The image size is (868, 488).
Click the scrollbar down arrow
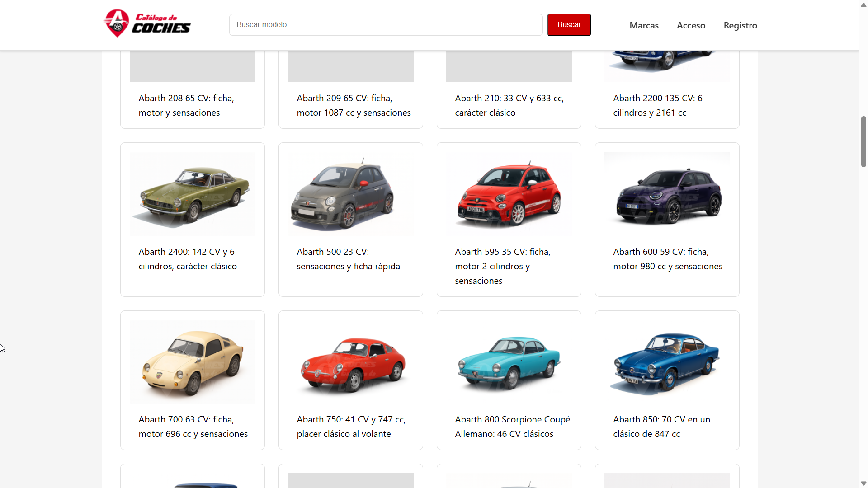[863, 483]
